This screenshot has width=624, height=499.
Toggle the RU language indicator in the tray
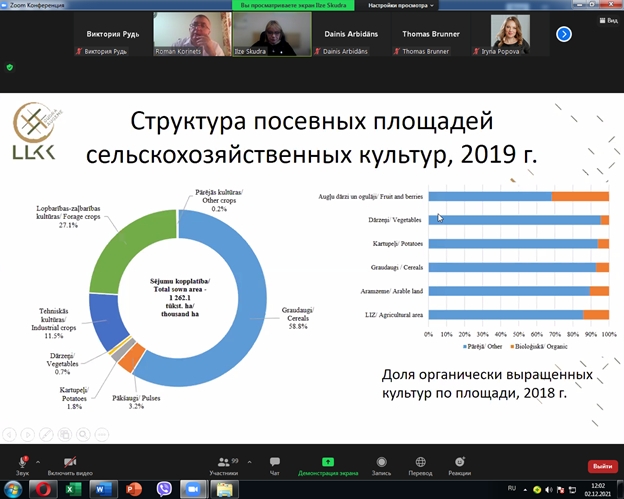[511, 488]
